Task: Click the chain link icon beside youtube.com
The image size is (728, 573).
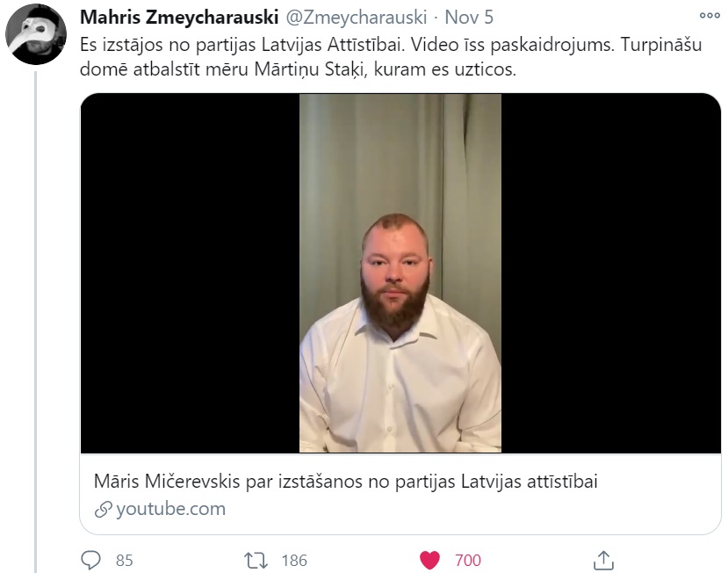Action: tap(103, 510)
